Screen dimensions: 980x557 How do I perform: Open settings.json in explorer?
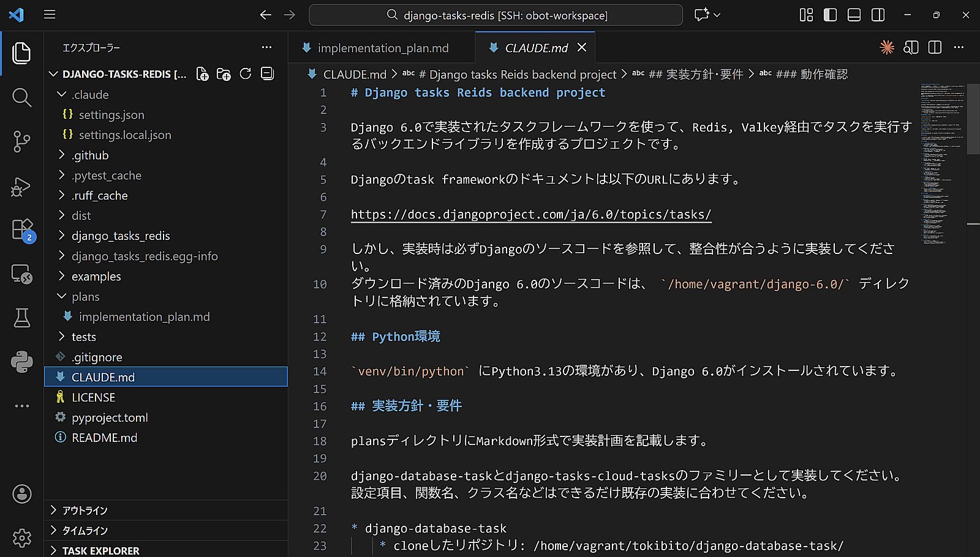[x=166, y=114]
